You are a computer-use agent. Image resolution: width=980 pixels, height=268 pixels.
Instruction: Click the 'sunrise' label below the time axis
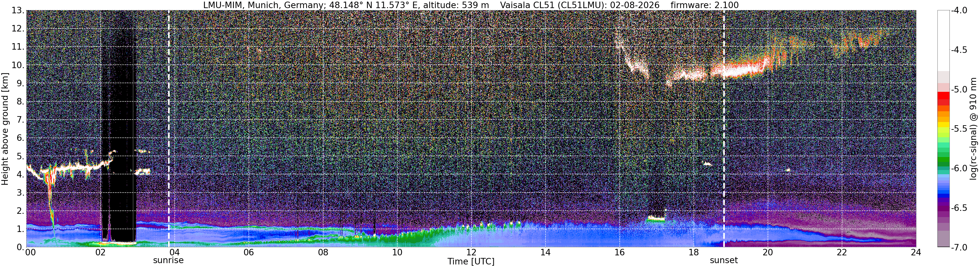click(x=168, y=261)
